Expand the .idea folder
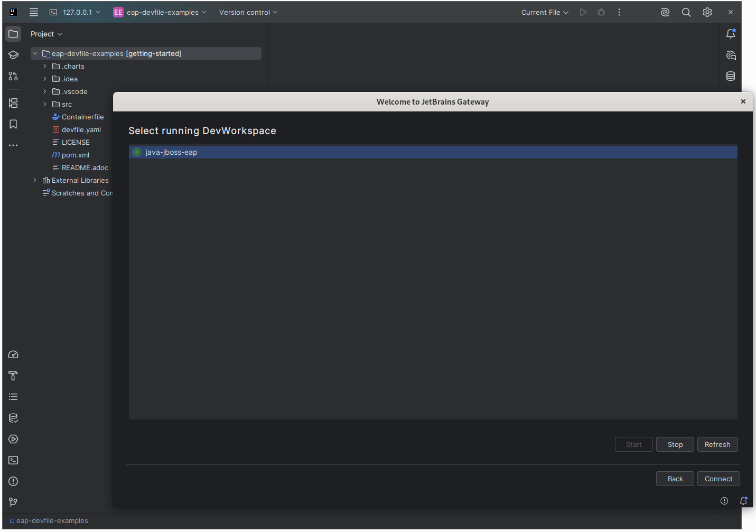This screenshot has height=532, width=756. pyautogui.click(x=45, y=79)
